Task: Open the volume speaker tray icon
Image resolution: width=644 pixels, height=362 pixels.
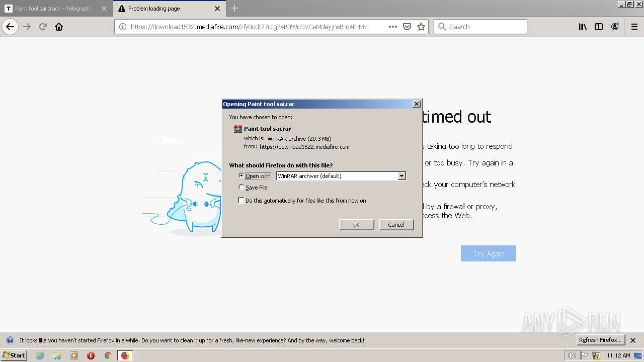Action: pyautogui.click(x=572, y=355)
